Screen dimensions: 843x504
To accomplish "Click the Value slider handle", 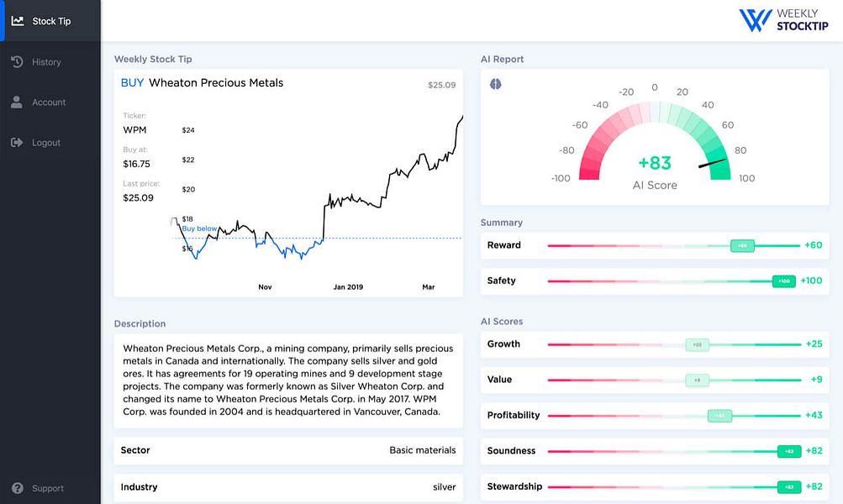I will [698, 380].
